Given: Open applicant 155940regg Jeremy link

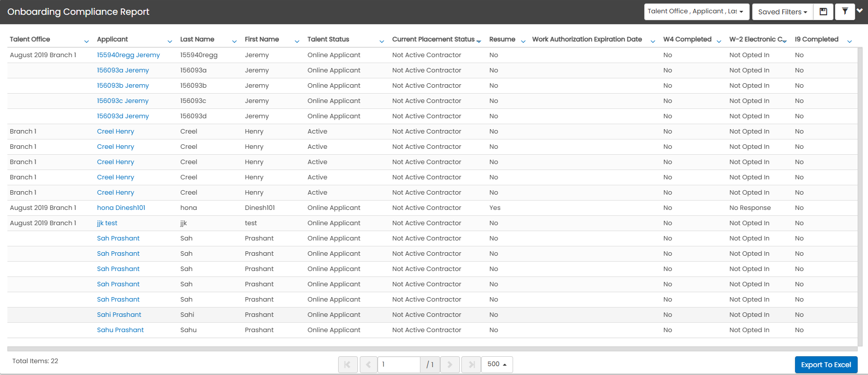Looking at the screenshot, I should tap(129, 55).
